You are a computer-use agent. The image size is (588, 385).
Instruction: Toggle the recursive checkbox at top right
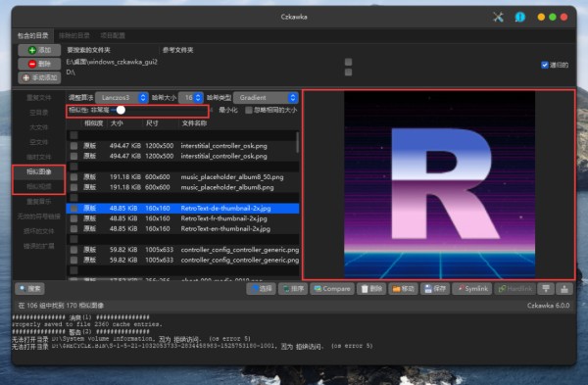coord(545,65)
